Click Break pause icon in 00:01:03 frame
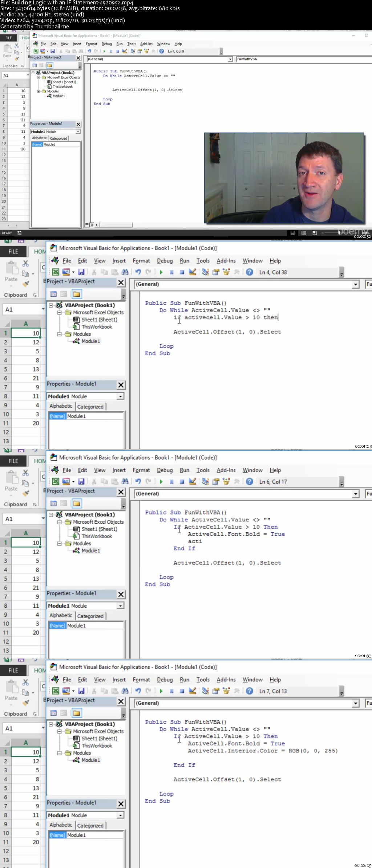The image size is (372, 868). point(171,272)
